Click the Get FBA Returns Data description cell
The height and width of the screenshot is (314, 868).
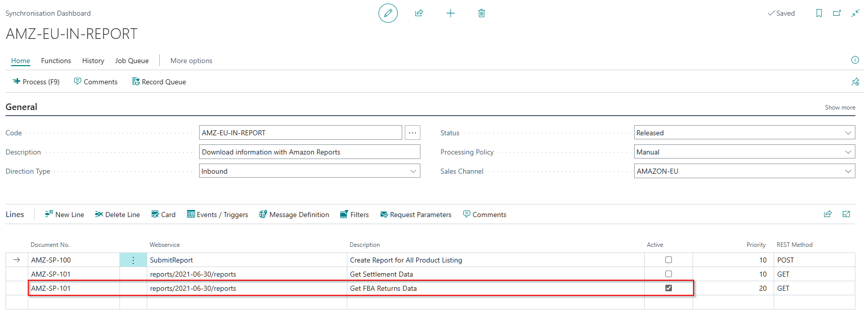click(x=495, y=288)
